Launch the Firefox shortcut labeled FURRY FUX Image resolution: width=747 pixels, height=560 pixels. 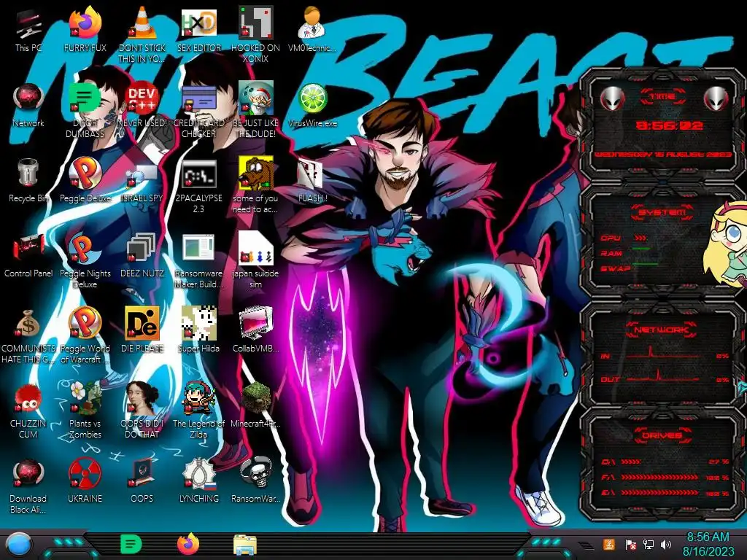85,31
